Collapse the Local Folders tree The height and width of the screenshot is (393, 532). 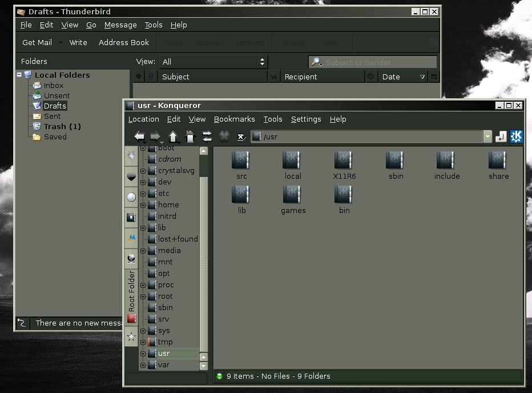tap(19, 74)
